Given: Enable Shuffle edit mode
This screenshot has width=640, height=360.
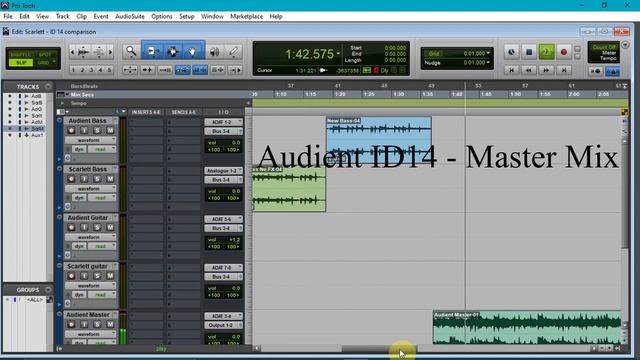Looking at the screenshot, I should point(21,55).
